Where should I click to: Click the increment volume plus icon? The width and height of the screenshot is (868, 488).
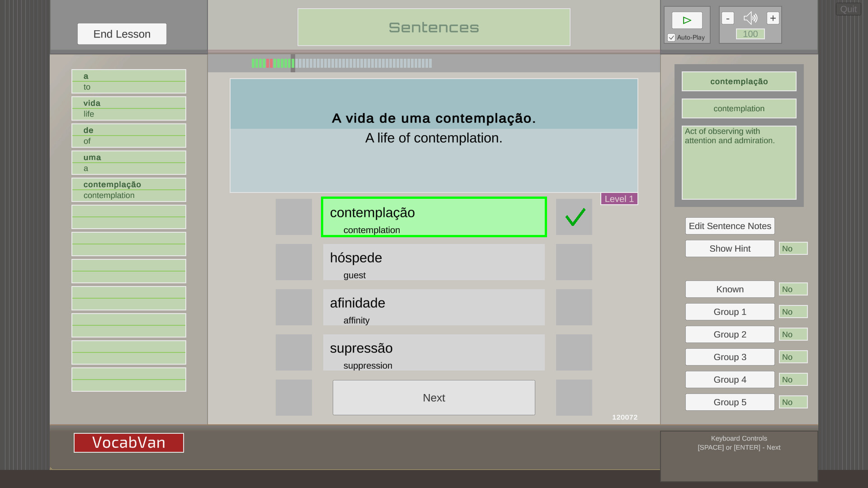click(773, 18)
